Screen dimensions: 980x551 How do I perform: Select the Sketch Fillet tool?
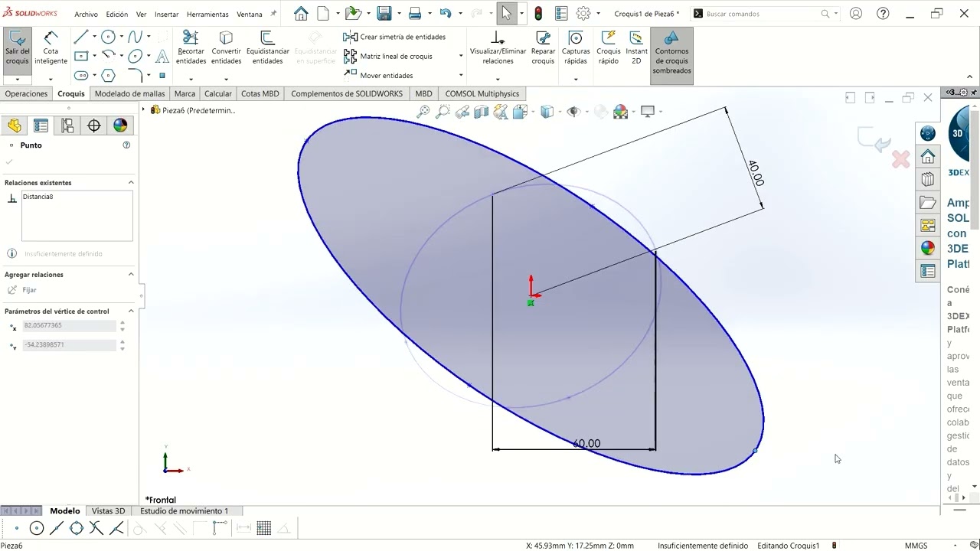pyautogui.click(x=136, y=75)
